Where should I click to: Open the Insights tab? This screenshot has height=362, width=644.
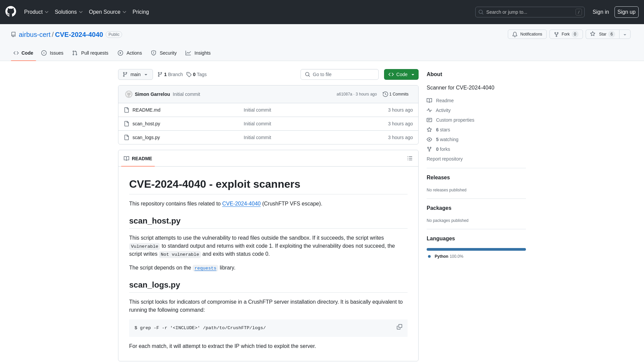pos(198,53)
